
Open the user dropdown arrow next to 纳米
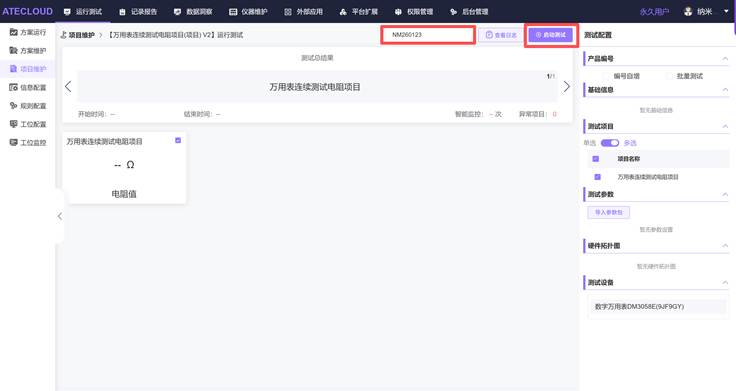tap(726, 12)
